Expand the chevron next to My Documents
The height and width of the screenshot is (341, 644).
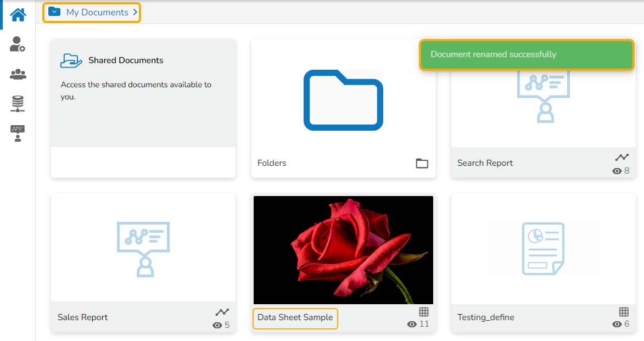(x=135, y=12)
